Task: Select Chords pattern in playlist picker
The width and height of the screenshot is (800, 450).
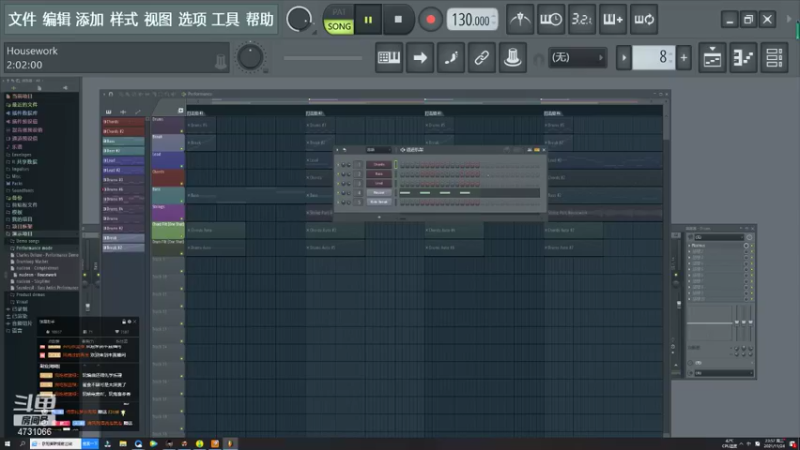Action: [x=123, y=122]
